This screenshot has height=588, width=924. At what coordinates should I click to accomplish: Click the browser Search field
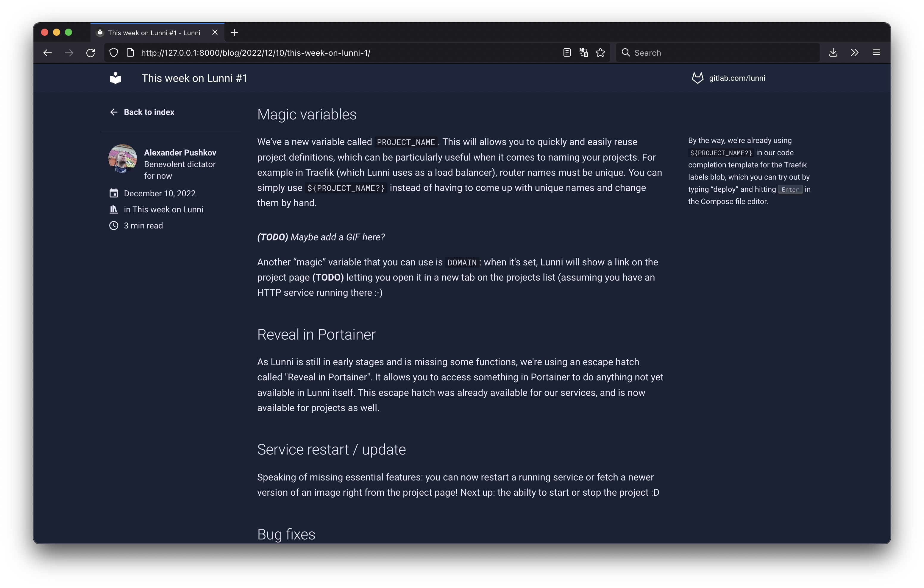tap(717, 53)
